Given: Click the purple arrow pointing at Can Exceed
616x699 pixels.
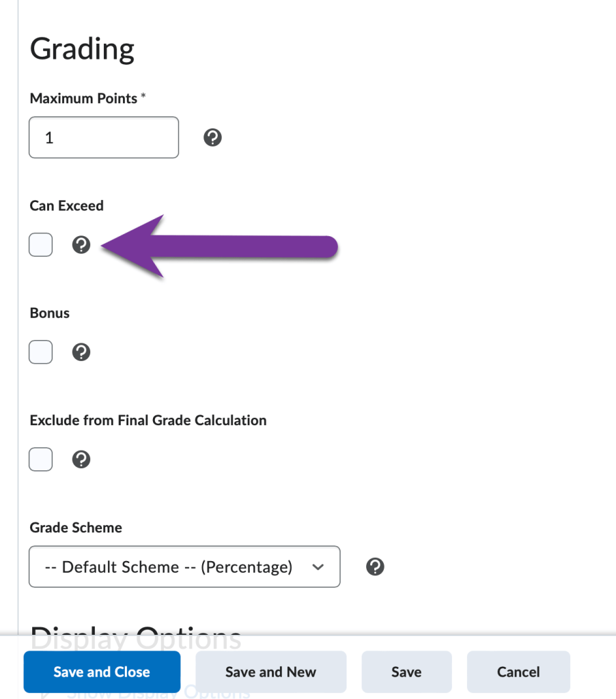Looking at the screenshot, I should point(219,246).
